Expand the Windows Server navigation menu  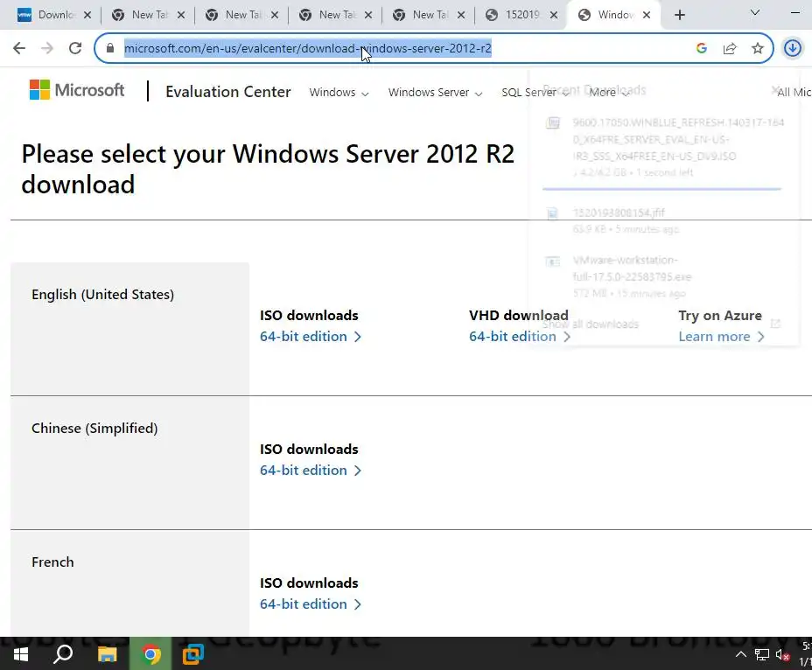pos(435,92)
